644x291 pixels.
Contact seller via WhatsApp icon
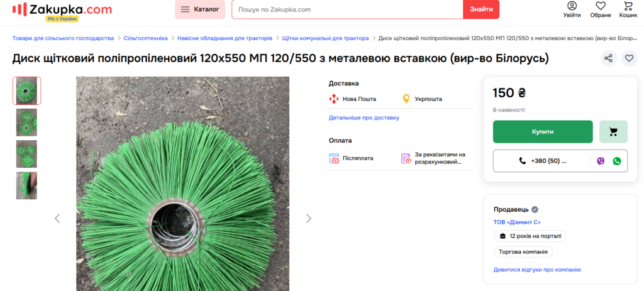[617, 161]
